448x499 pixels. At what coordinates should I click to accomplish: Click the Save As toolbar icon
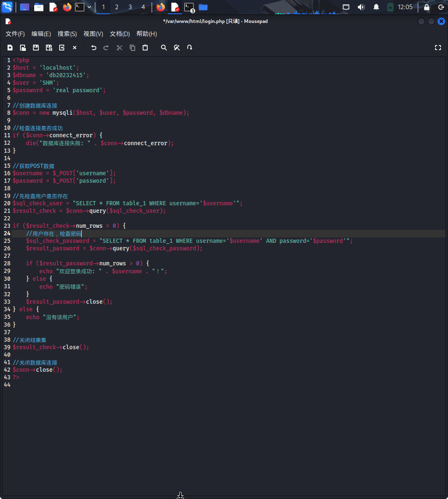tap(49, 48)
